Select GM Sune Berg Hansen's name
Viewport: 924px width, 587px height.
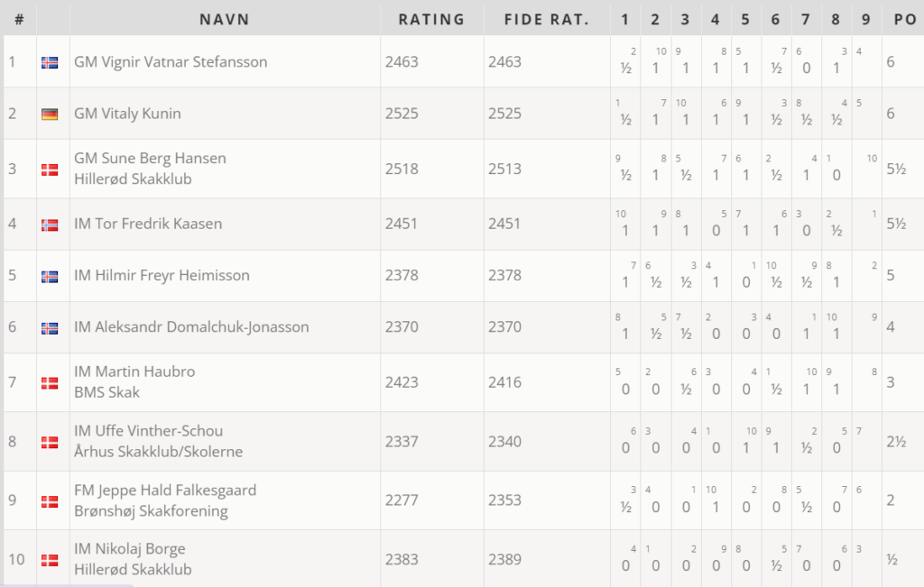(x=150, y=159)
